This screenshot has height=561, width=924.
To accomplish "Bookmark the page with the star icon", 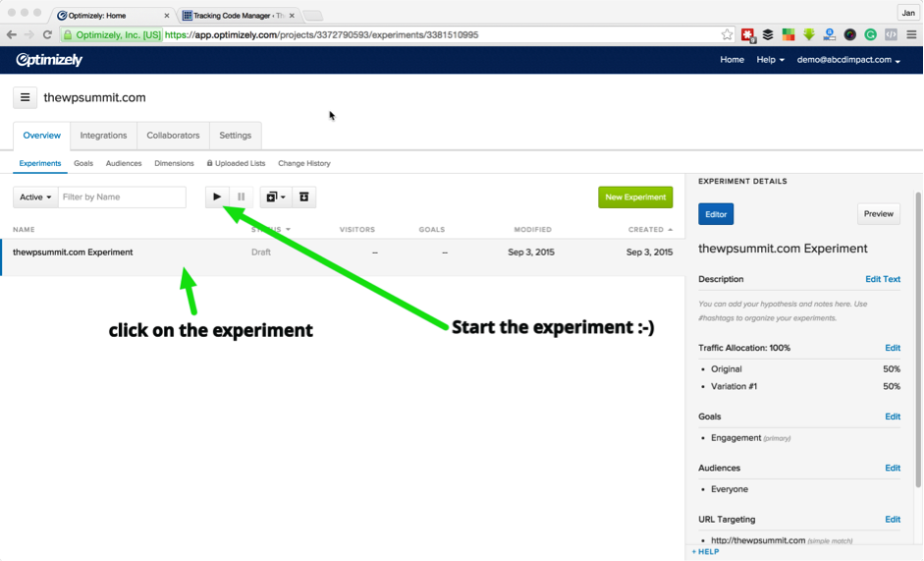I will [x=728, y=34].
